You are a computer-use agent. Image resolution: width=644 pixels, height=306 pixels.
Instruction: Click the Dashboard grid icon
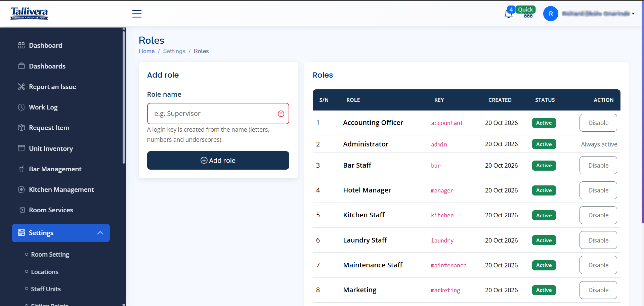point(22,45)
